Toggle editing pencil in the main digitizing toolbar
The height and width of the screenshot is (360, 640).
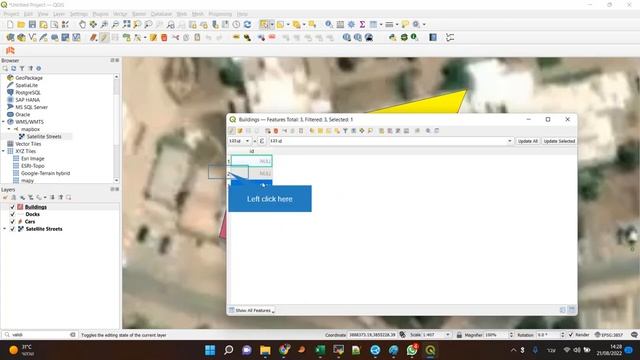coord(104,38)
